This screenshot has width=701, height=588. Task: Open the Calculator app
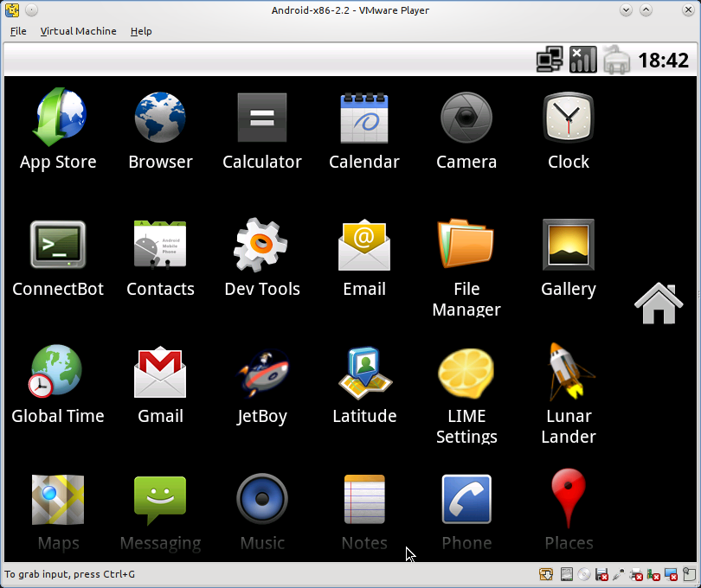click(262, 130)
